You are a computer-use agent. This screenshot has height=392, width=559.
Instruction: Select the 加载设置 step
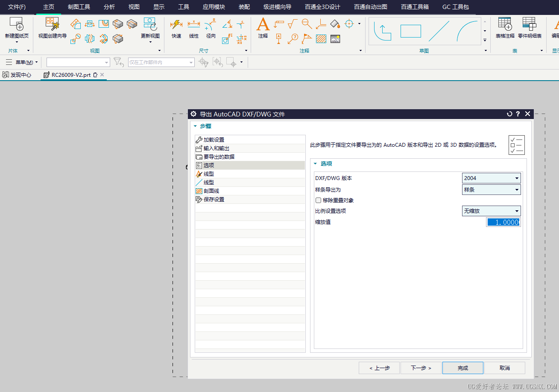(x=250, y=140)
